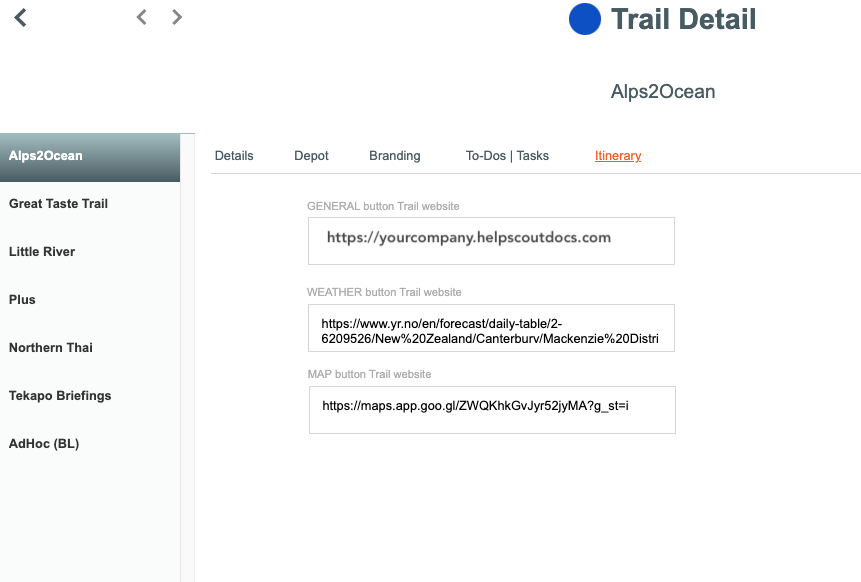
Task: Choose the Plus trail entry
Action: 90,300
